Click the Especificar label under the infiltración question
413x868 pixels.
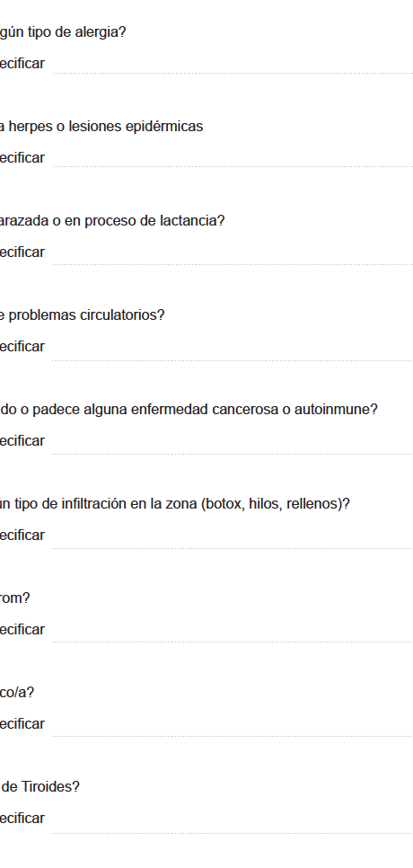pyautogui.click(x=22, y=536)
